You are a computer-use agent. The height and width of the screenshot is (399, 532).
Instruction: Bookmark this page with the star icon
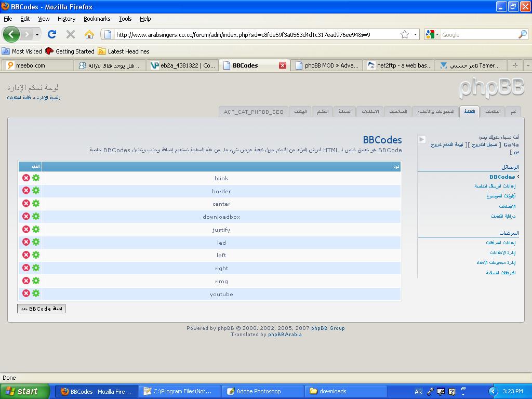[x=405, y=35]
